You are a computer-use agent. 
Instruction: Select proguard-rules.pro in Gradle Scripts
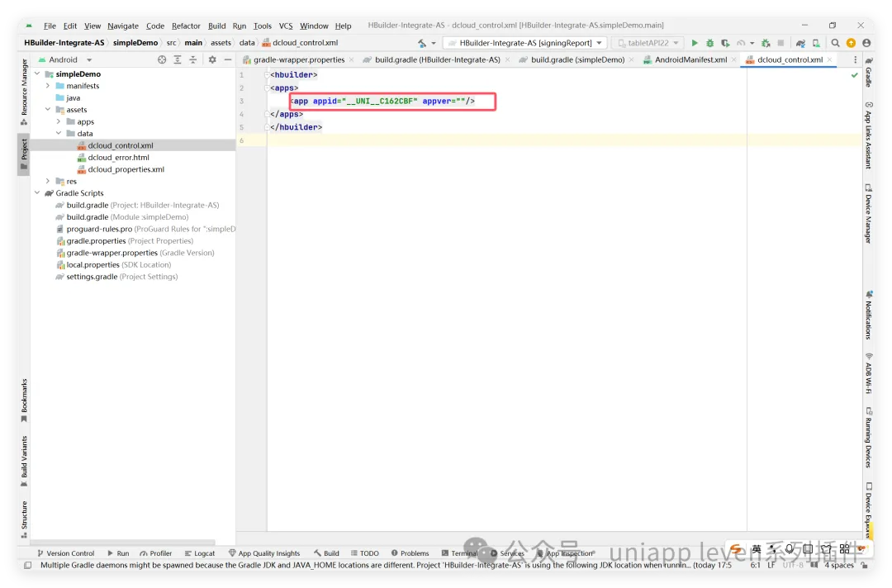99,230
